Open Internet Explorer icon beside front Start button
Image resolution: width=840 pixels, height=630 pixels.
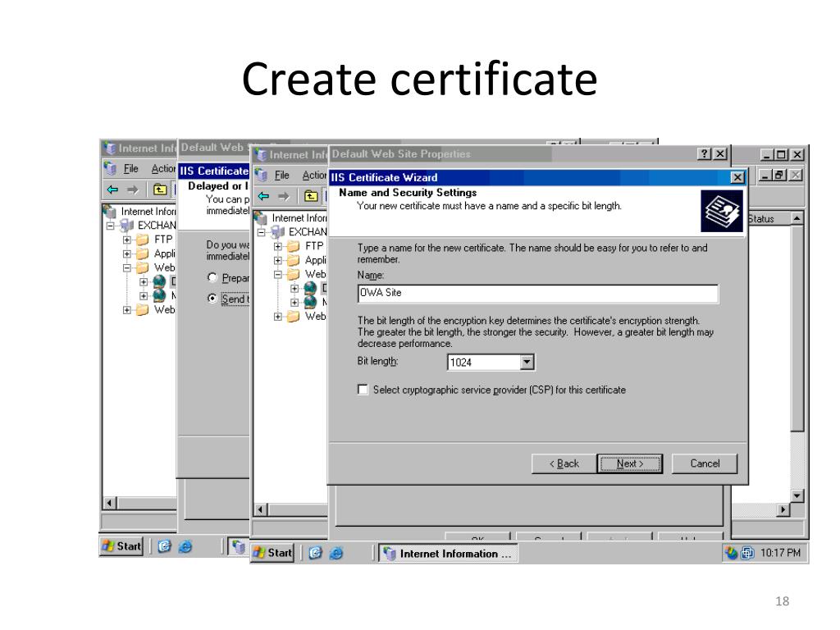pyautogui.click(x=336, y=553)
